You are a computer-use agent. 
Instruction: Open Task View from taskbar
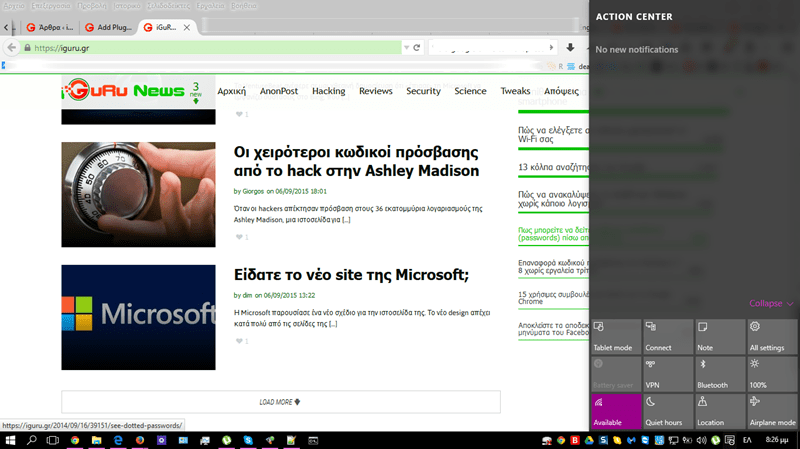(x=53, y=440)
